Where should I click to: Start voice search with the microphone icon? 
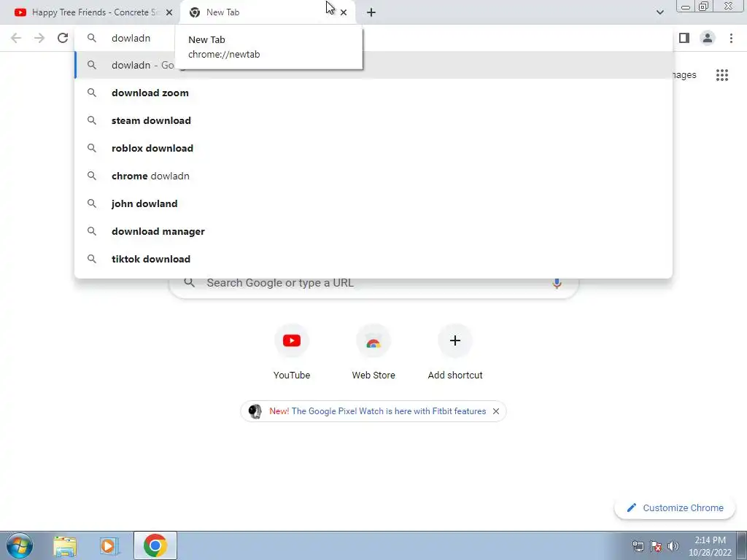pos(557,284)
